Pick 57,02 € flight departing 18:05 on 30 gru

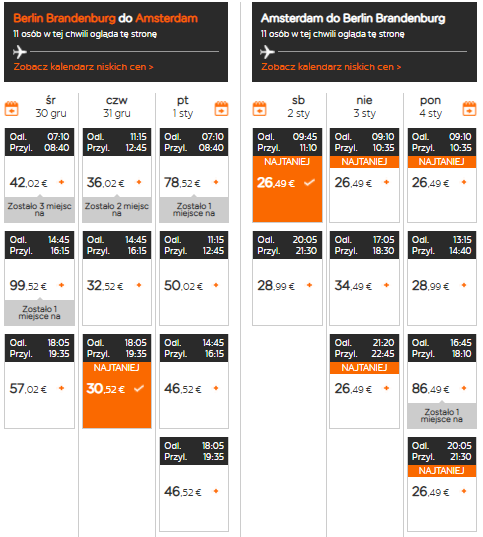(x=39, y=381)
